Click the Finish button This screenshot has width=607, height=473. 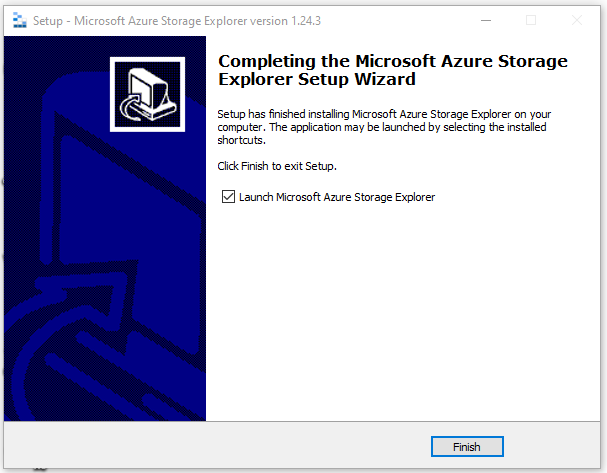pyautogui.click(x=467, y=447)
